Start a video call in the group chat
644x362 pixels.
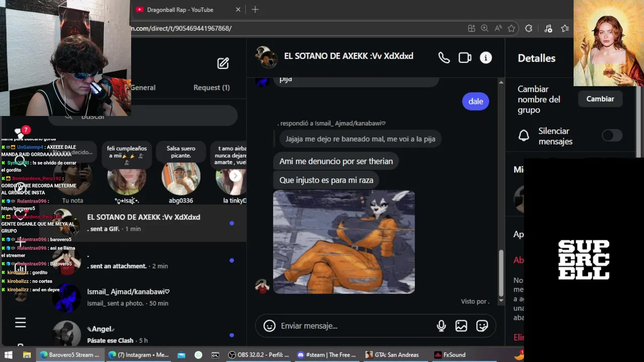pyautogui.click(x=465, y=58)
